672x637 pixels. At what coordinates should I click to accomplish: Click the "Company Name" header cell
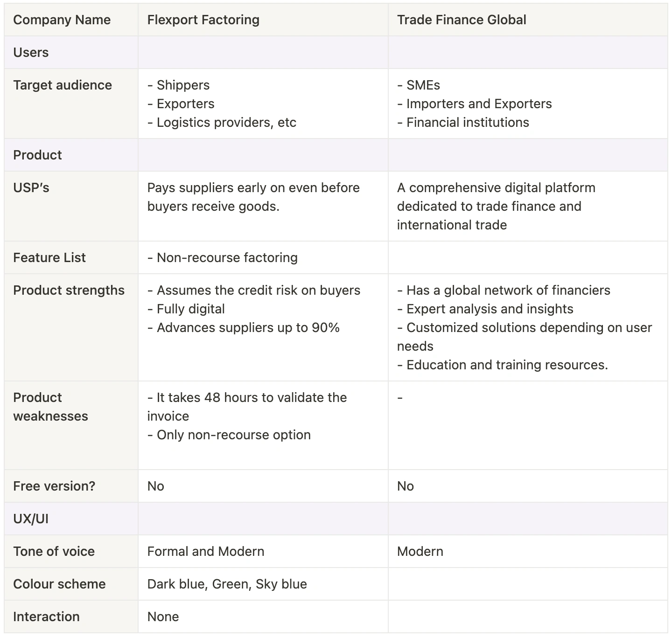tap(62, 20)
